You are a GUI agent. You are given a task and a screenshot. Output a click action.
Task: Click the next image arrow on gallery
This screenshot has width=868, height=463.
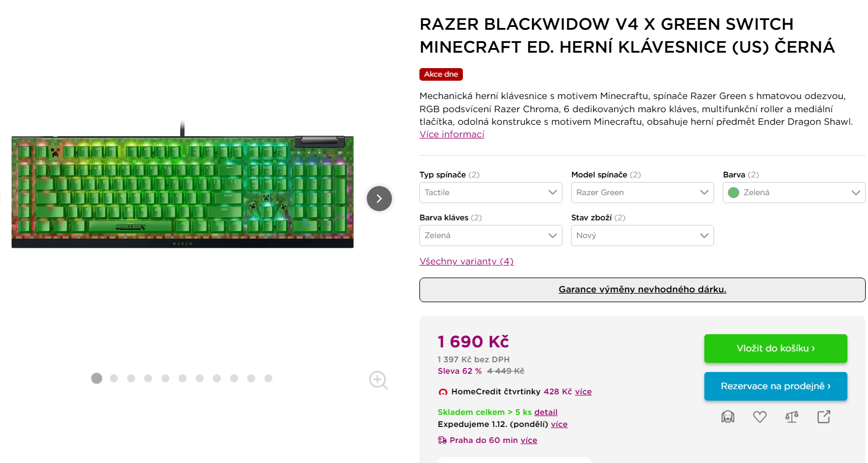pos(379,199)
